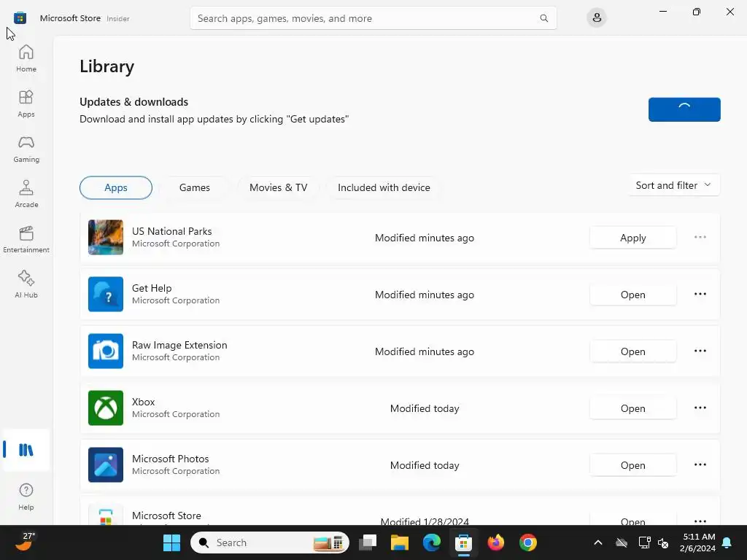Click the search magnifier icon
Image resolution: width=747 pixels, height=560 pixels.
[x=543, y=18]
